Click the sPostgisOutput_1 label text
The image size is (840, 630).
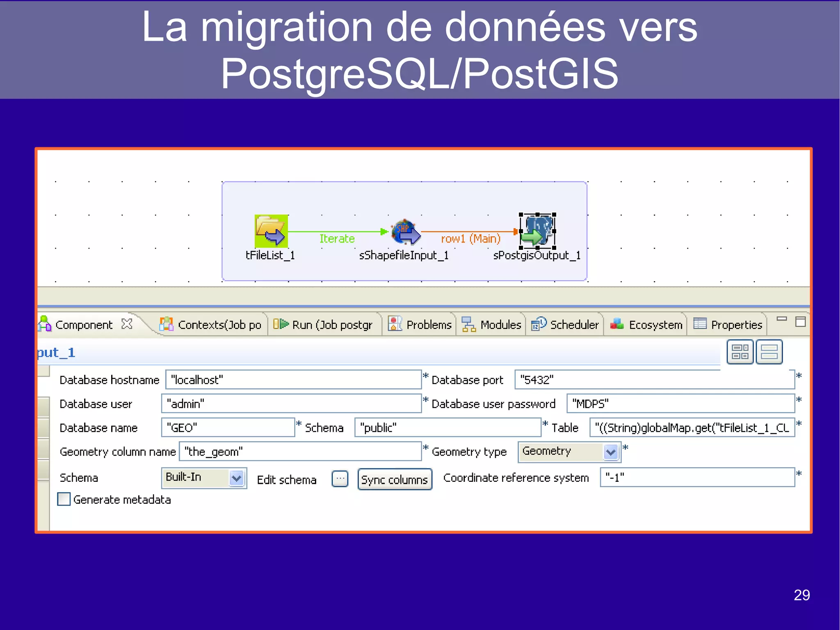pyautogui.click(x=537, y=255)
